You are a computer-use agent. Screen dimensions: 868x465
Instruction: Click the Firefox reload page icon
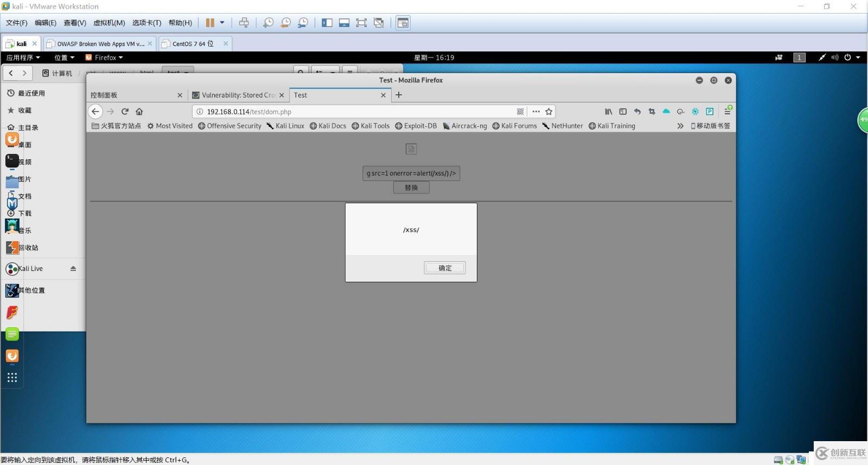pyautogui.click(x=125, y=112)
